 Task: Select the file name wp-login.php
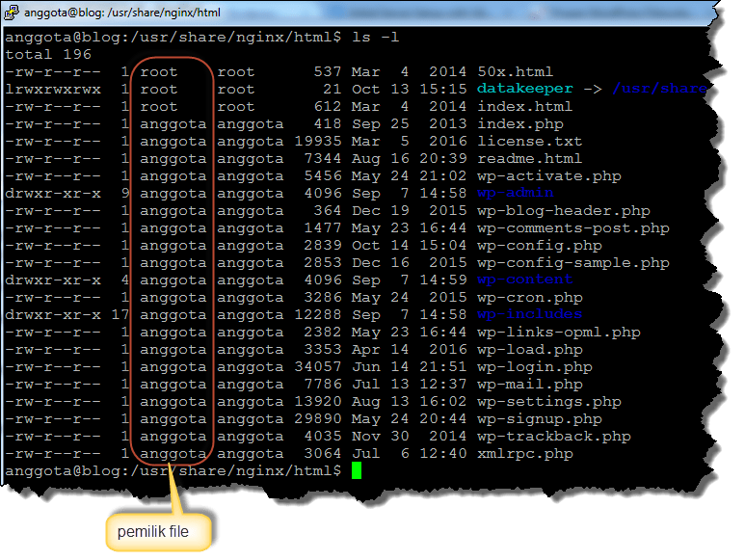tap(535, 367)
